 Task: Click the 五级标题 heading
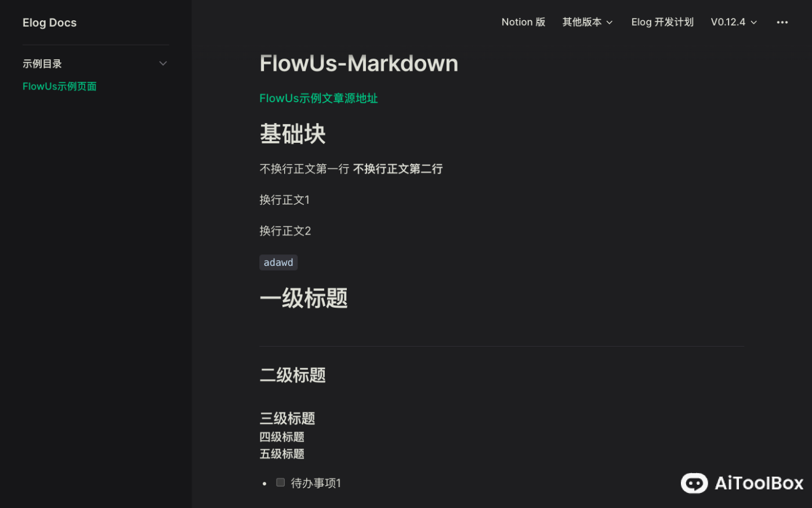(x=282, y=453)
